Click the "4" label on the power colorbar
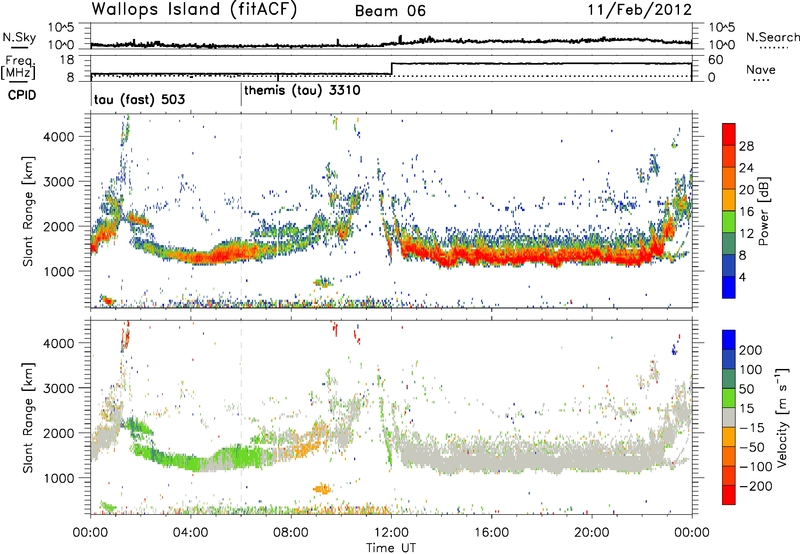 point(742,278)
